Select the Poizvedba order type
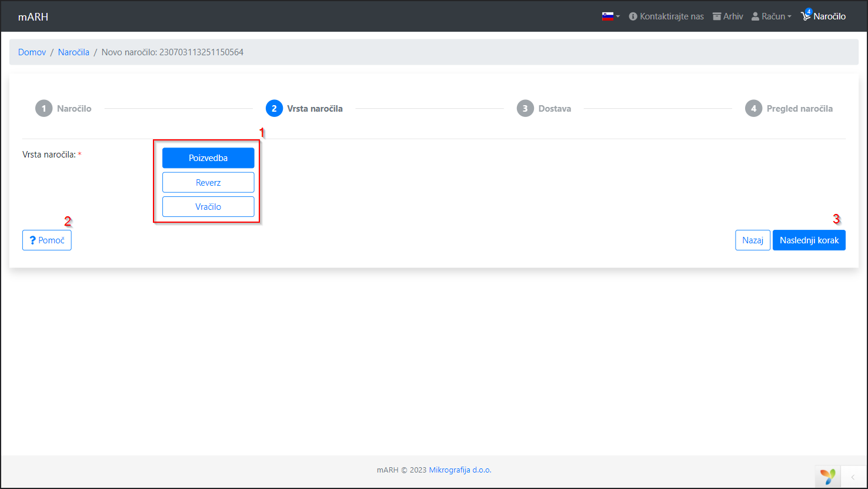 (x=208, y=158)
